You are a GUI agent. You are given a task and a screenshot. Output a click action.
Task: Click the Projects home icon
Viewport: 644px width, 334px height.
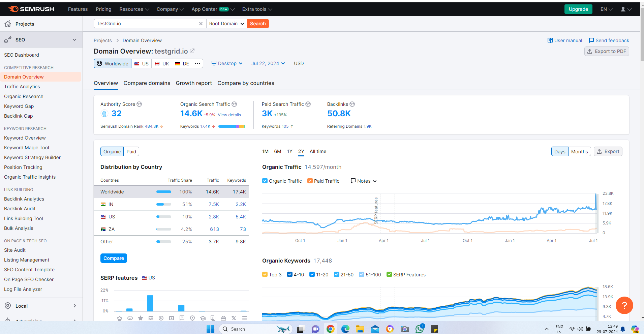coord(8,24)
